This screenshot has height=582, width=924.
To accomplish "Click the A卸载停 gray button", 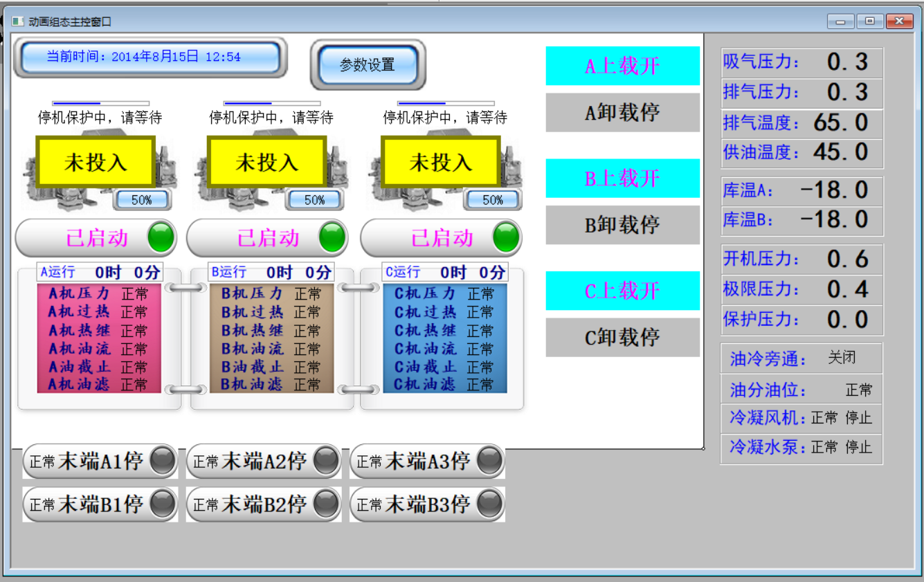I will coord(623,112).
